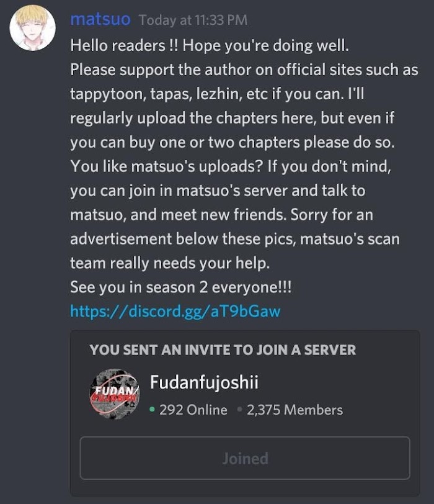The width and height of the screenshot is (434, 504).
Task: Select the Fudanfujoshii server name
Action: coord(204,382)
